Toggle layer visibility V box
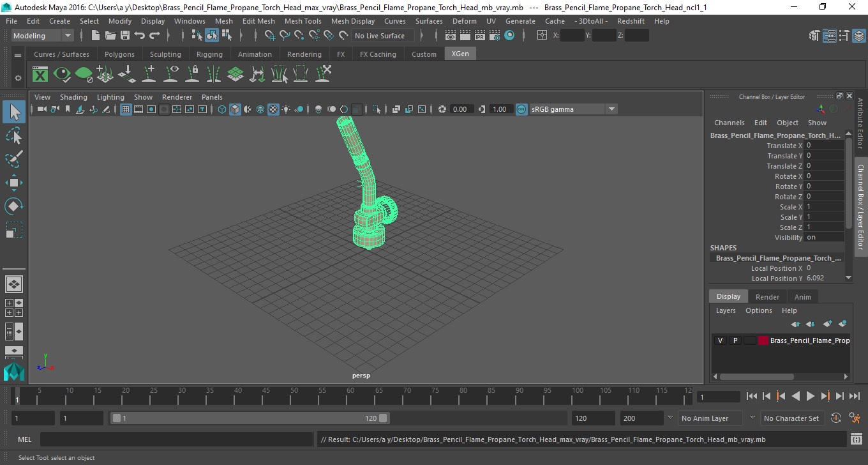The height and width of the screenshot is (465, 868). click(721, 340)
